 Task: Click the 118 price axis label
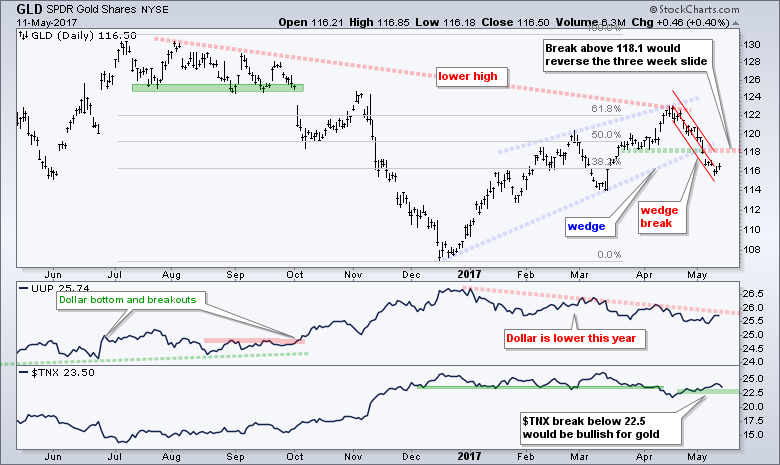pos(752,152)
